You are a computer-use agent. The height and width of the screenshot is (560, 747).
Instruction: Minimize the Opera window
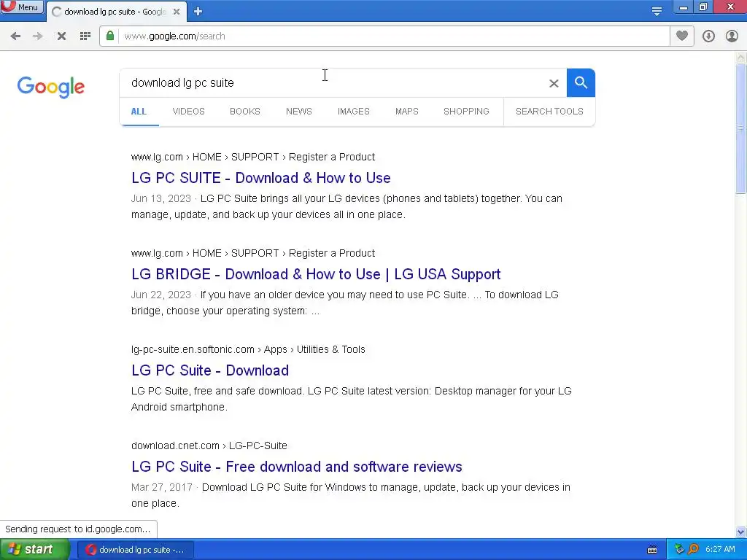pyautogui.click(x=683, y=7)
